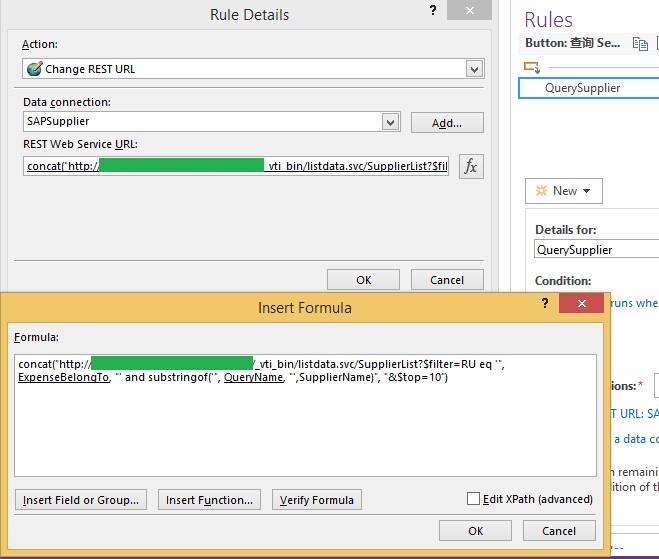Expand the Data connection dropdown
This screenshot has width=659, height=559.
pyautogui.click(x=391, y=122)
